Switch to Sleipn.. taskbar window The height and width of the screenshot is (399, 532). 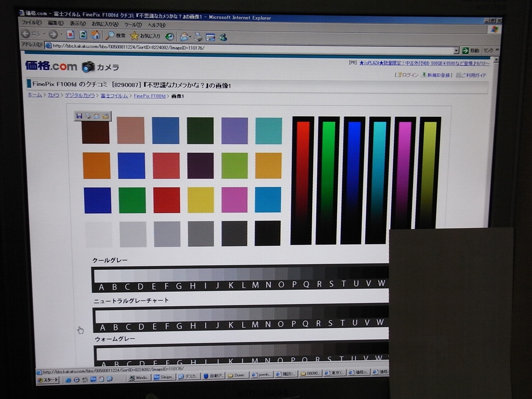point(164,377)
